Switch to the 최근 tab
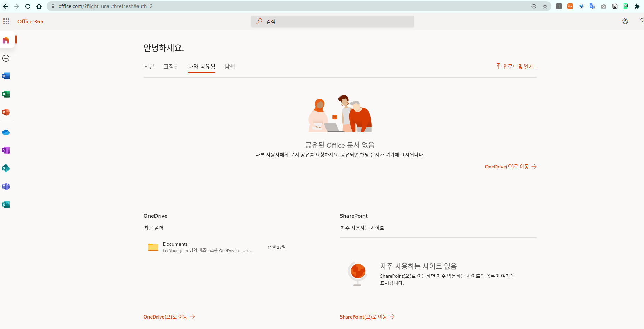 tap(149, 67)
